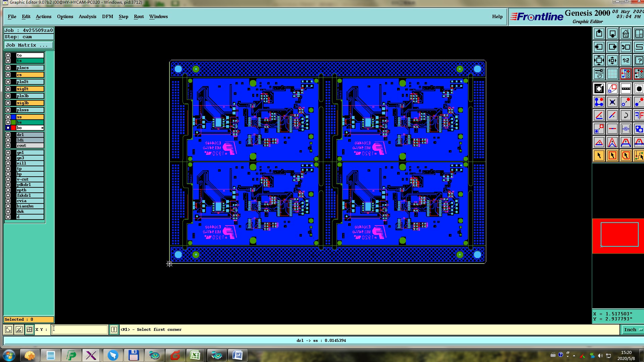
Task: Open the Analysis menu
Action: pos(88,16)
